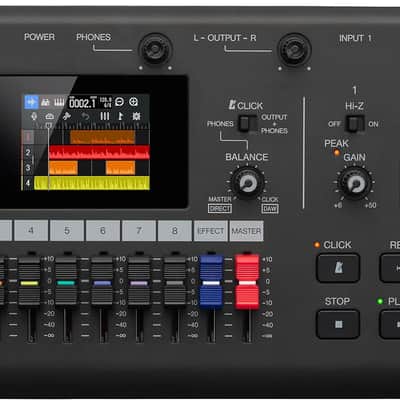The width and height of the screenshot is (400, 400).
Task: Tap the 0002.1 position counter
Action: pyautogui.click(x=82, y=103)
